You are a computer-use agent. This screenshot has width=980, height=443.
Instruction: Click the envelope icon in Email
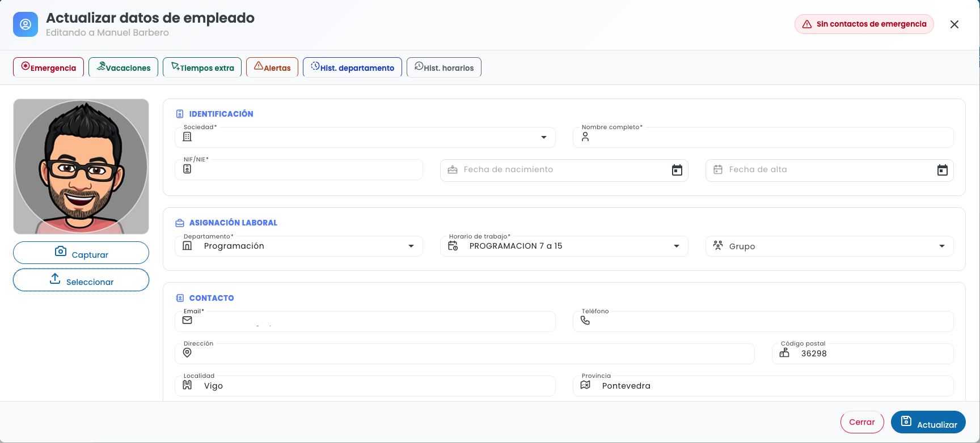187,320
